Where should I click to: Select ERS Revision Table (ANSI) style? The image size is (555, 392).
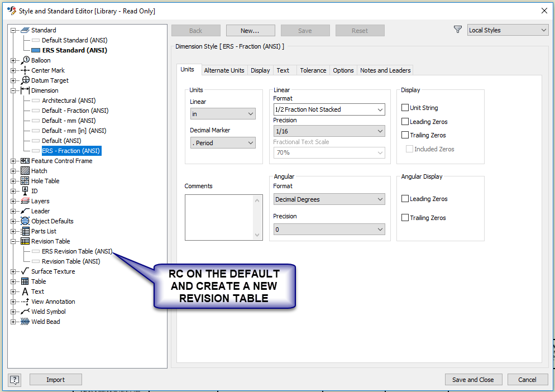tap(77, 251)
